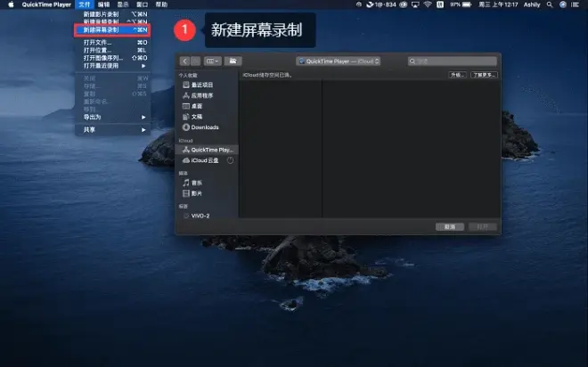The image size is (588, 367).
Task: Click the 97% battery indicator
Action: pos(461,4)
